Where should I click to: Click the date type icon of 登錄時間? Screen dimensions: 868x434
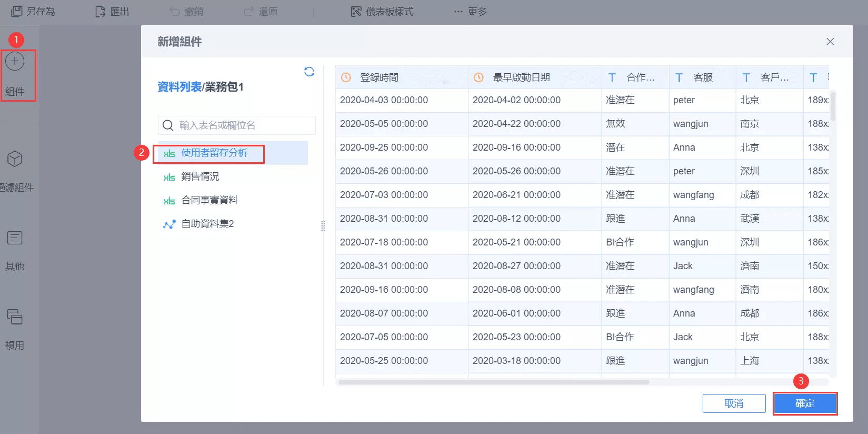[346, 77]
